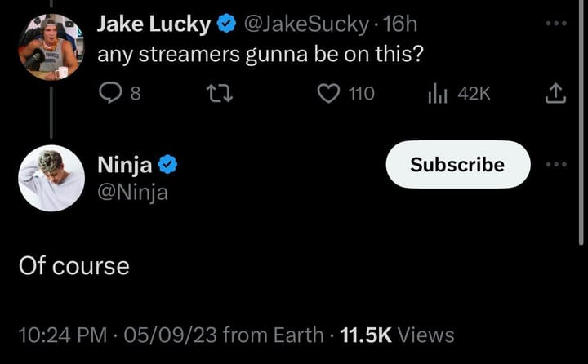Click Ninja's verified badge
Screen dimensions: 588x364
(x=168, y=165)
